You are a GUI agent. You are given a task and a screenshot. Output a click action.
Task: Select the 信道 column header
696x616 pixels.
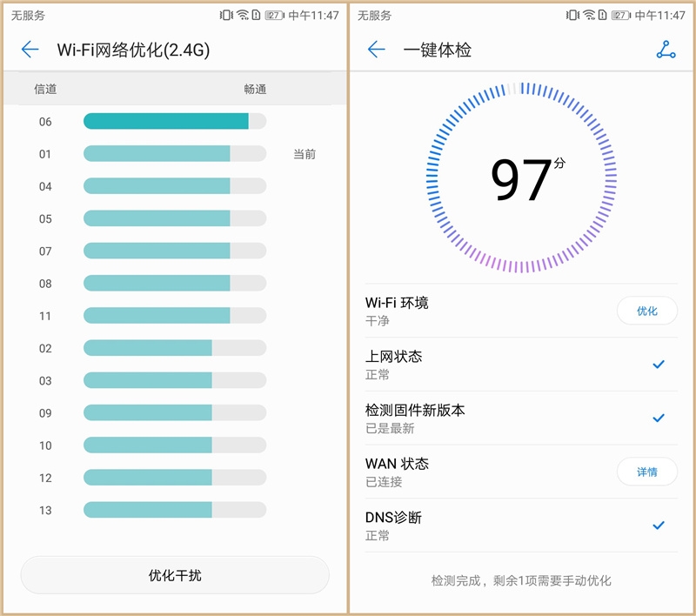point(45,88)
